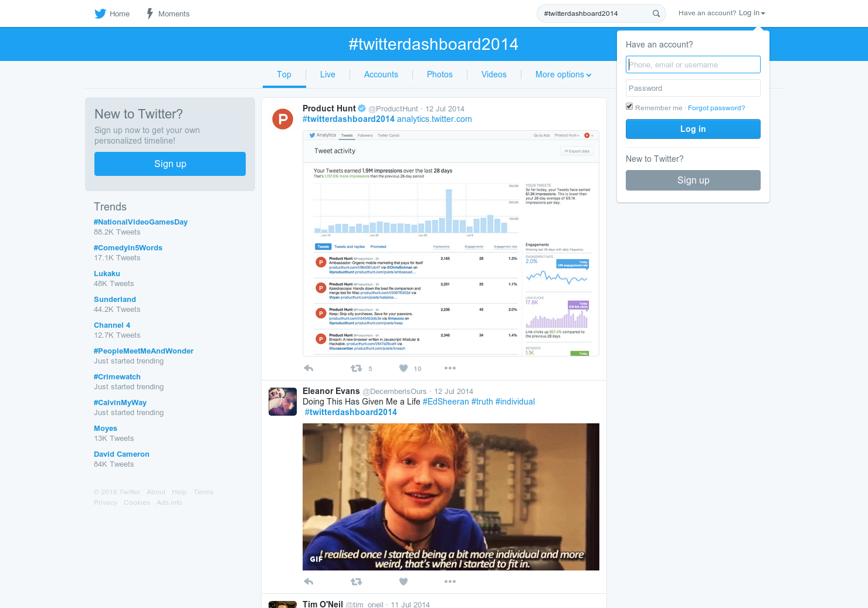
Task: Click the verified badge next to Product Hunt
Action: tap(361, 108)
